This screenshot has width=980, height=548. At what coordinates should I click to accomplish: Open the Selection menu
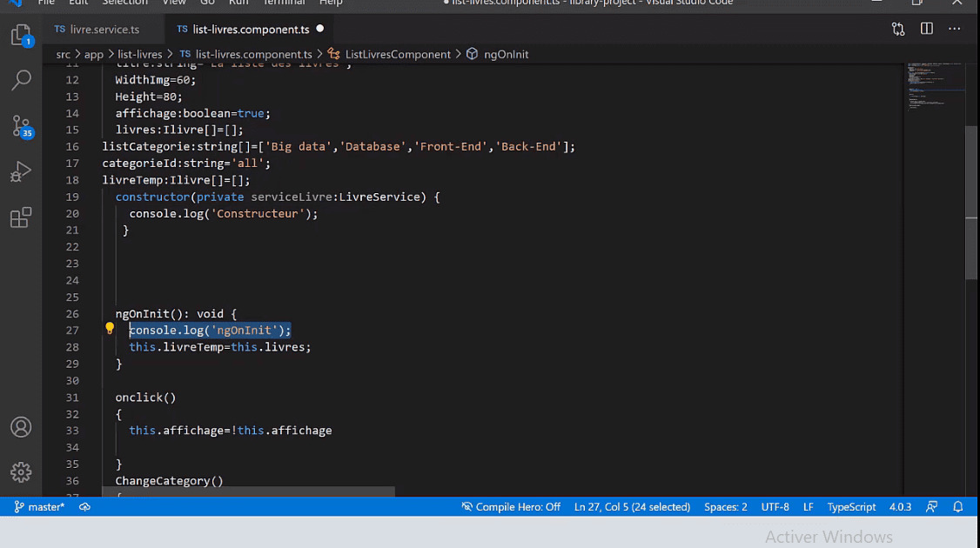point(125,3)
